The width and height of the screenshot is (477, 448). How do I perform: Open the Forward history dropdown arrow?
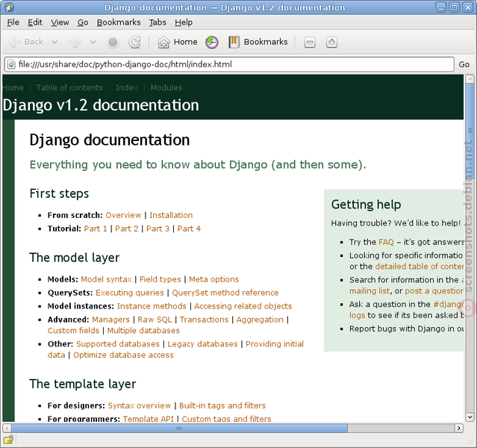pos(93,42)
